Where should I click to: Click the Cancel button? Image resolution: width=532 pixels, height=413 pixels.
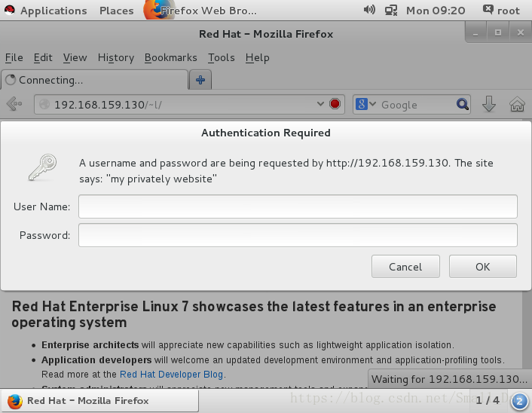coord(405,266)
